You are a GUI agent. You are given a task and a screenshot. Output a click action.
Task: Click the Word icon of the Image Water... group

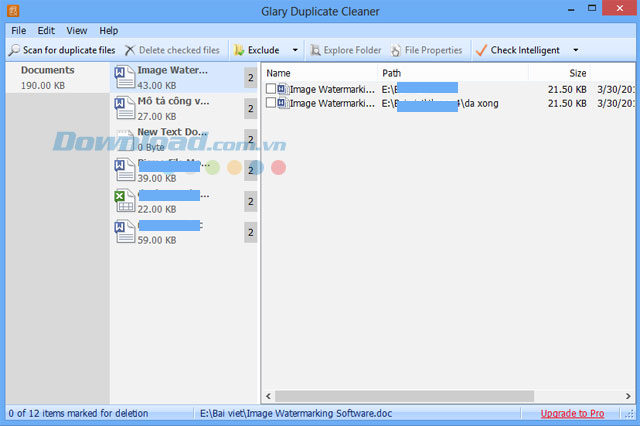pos(124,77)
